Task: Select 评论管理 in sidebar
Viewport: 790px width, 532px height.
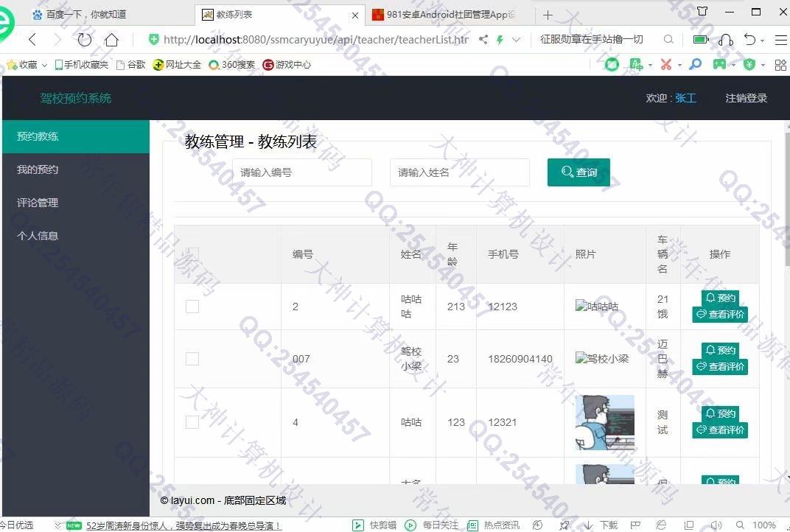Action: 76,203
